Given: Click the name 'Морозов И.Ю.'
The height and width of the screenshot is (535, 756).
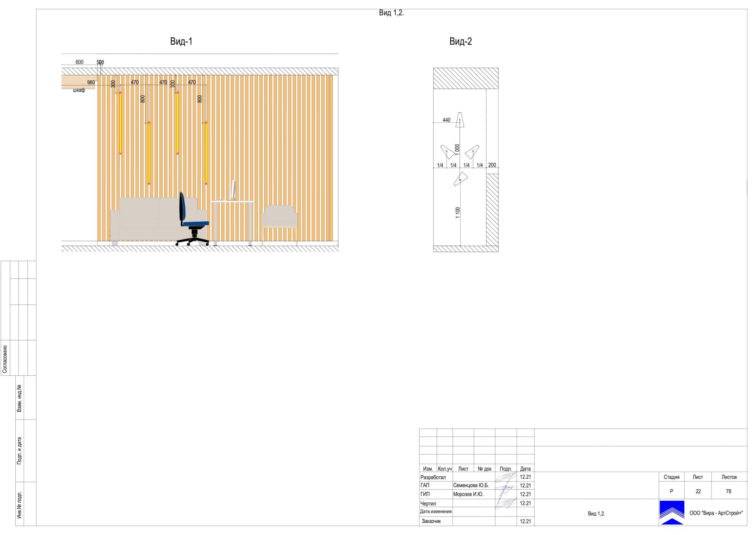Looking at the screenshot, I should [x=468, y=494].
